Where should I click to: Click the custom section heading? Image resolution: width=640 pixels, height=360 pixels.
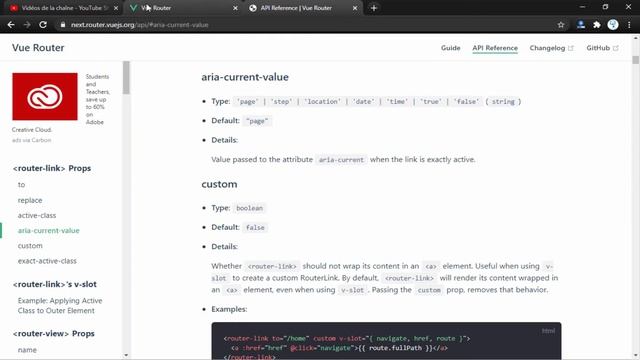coord(219,184)
